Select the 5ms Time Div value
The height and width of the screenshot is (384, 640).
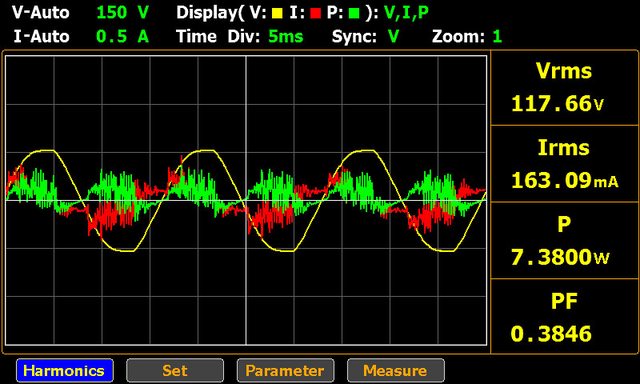286,37
